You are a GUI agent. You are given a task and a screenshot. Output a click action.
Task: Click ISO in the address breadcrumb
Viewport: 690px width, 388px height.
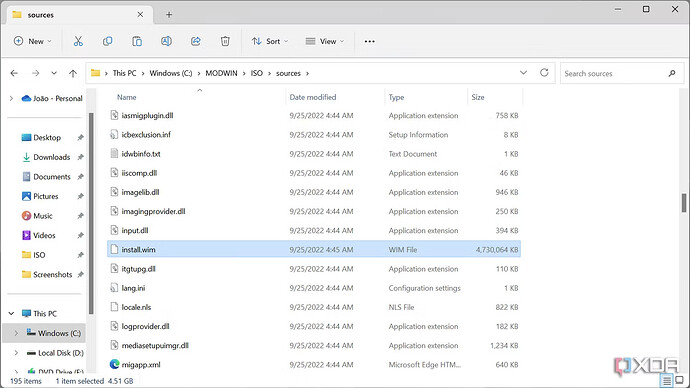click(x=257, y=73)
